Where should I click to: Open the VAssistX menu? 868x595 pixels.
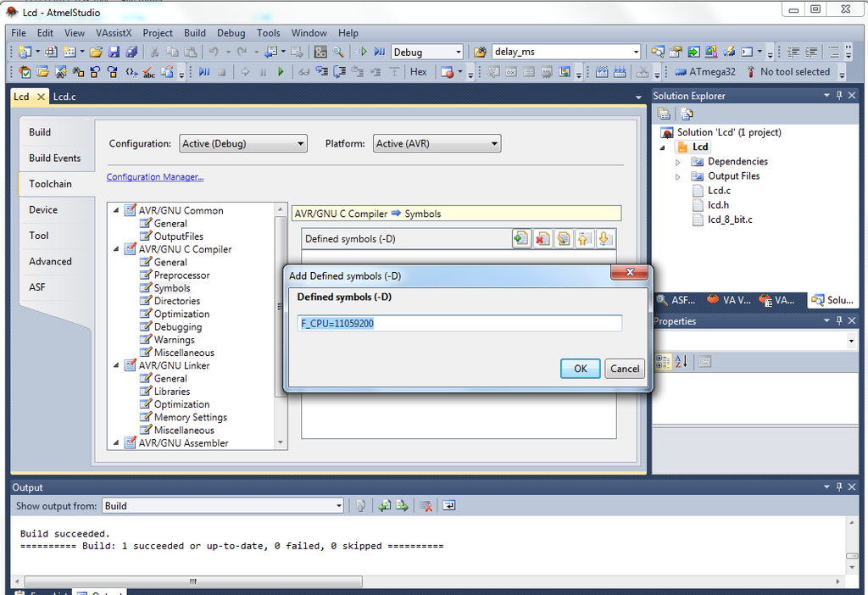coord(114,33)
